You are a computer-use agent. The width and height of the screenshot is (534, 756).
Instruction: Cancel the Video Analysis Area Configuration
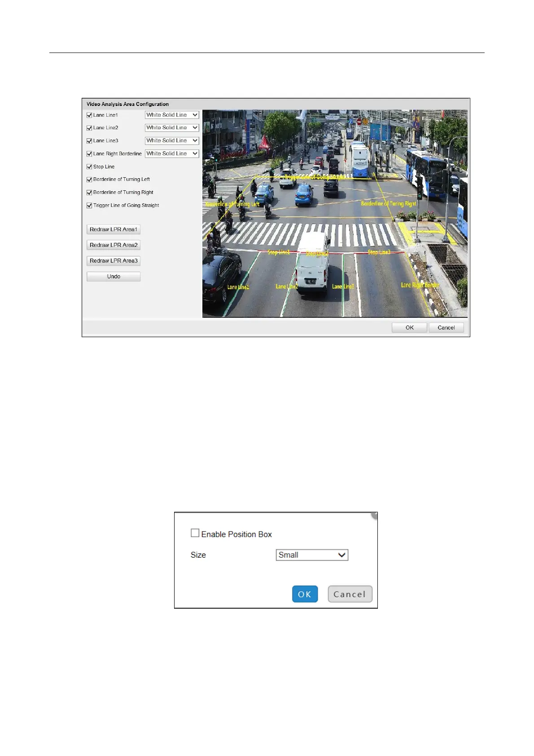point(446,328)
